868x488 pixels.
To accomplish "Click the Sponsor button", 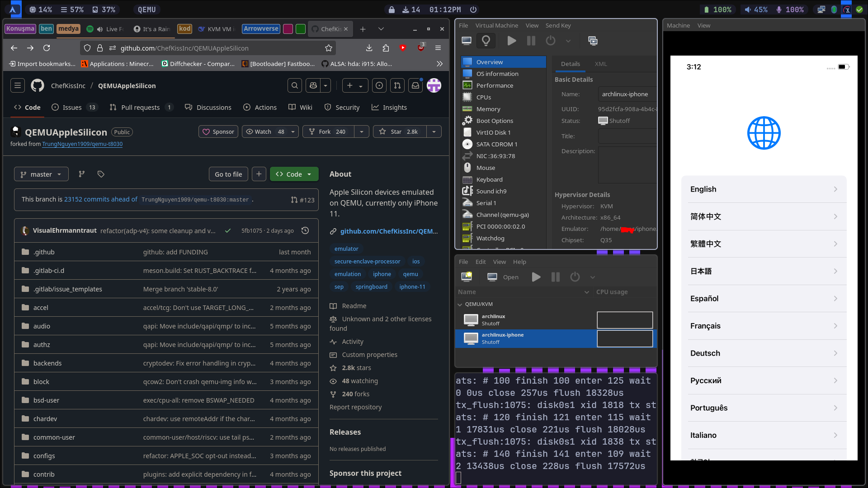I will coord(218,132).
